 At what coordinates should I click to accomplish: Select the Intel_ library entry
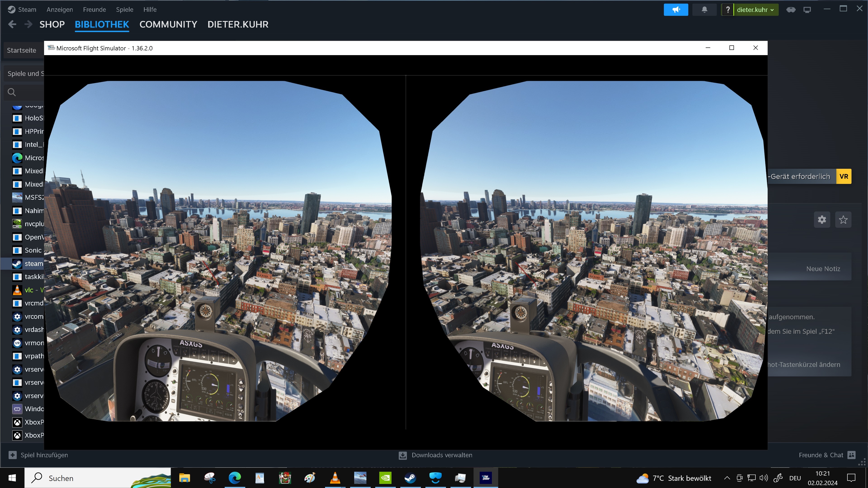pyautogui.click(x=28, y=145)
